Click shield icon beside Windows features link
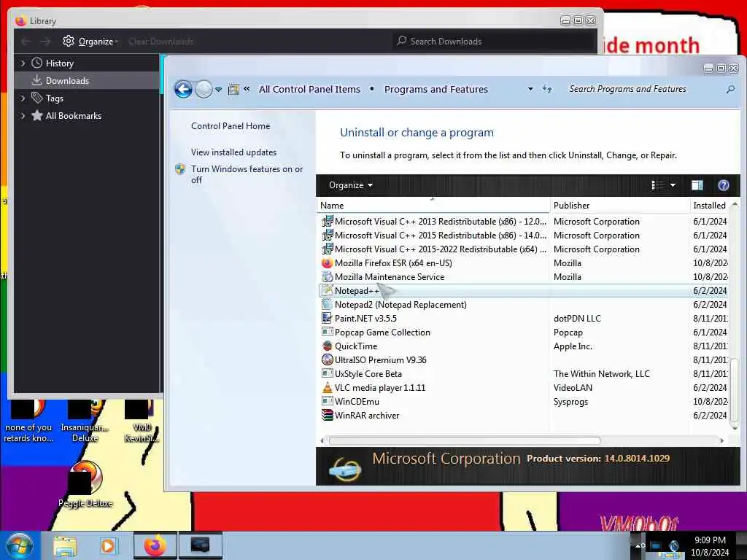The height and width of the screenshot is (560, 747). coord(180,169)
